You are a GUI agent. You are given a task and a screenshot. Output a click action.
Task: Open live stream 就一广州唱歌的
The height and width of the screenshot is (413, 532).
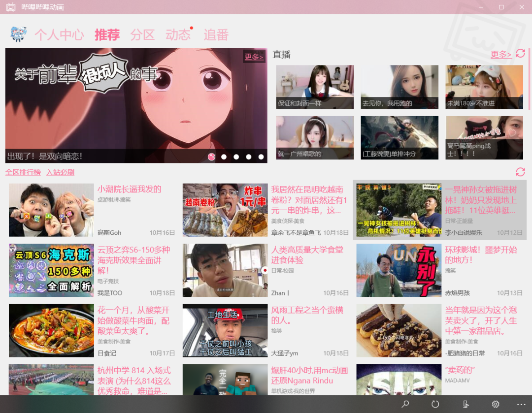pos(315,138)
